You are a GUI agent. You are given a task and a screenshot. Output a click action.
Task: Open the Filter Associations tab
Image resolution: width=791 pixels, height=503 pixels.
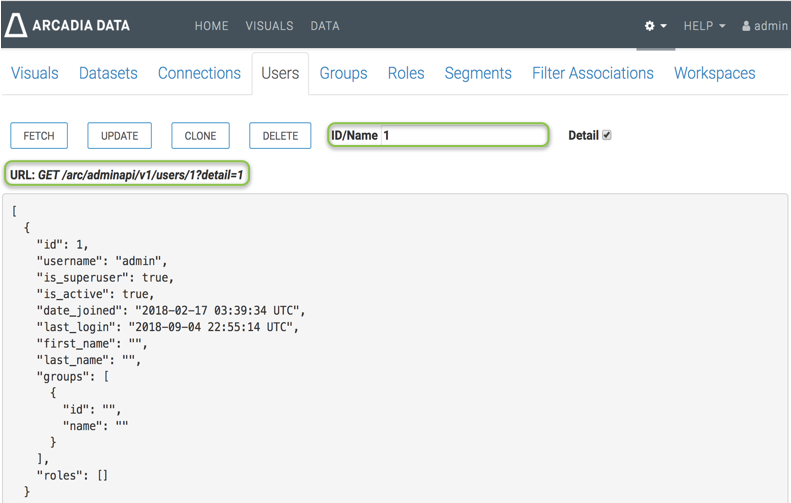(592, 73)
